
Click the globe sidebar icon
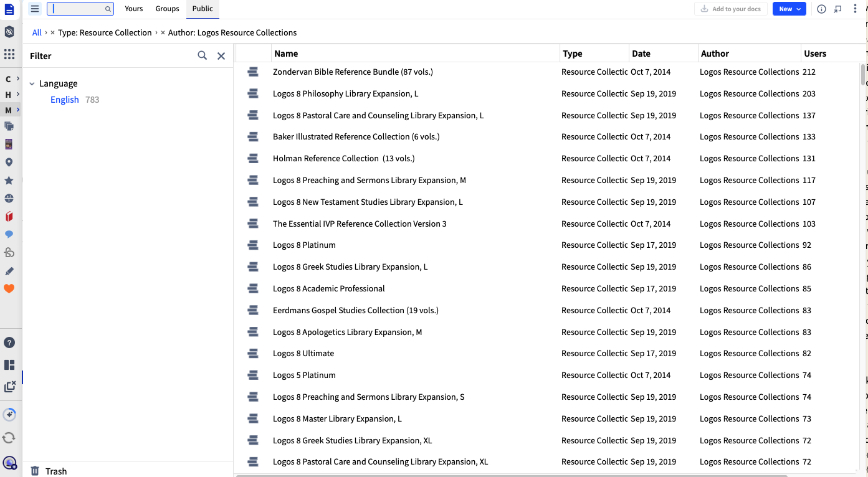tap(9, 199)
